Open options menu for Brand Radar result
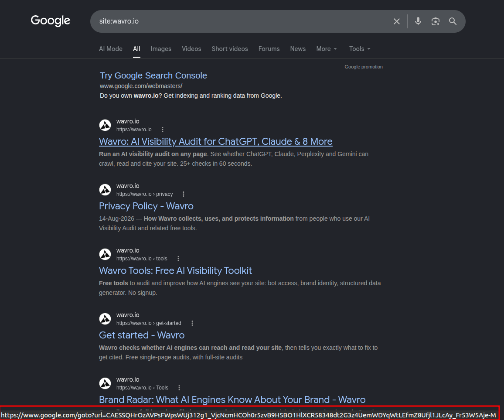Image resolution: width=504 pixels, height=420 pixels. [x=179, y=388]
